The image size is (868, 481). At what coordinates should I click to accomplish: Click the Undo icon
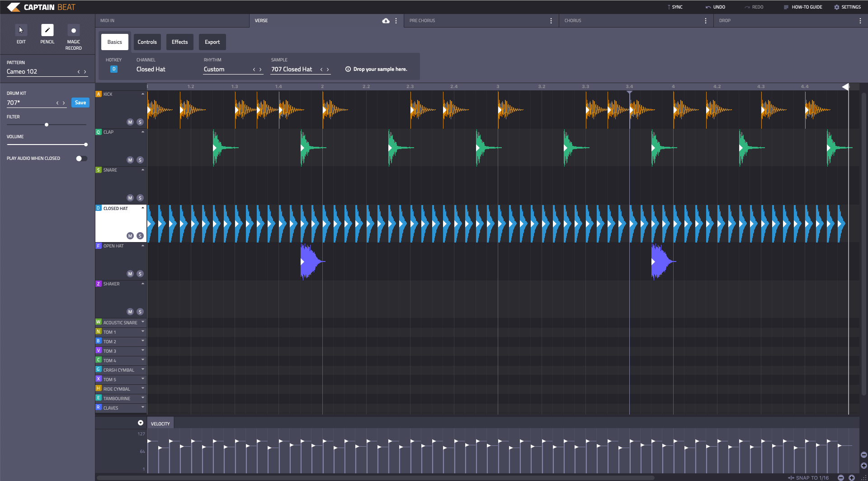tap(708, 7)
